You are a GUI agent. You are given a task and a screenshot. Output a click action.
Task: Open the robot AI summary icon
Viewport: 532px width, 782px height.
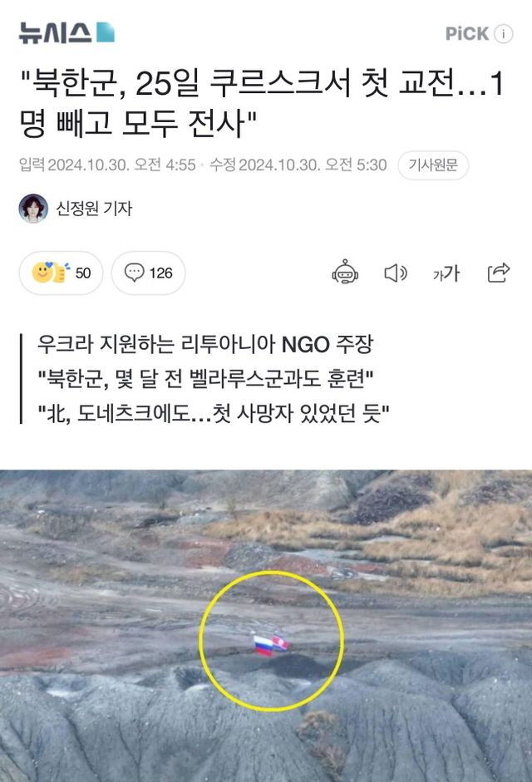tap(345, 272)
